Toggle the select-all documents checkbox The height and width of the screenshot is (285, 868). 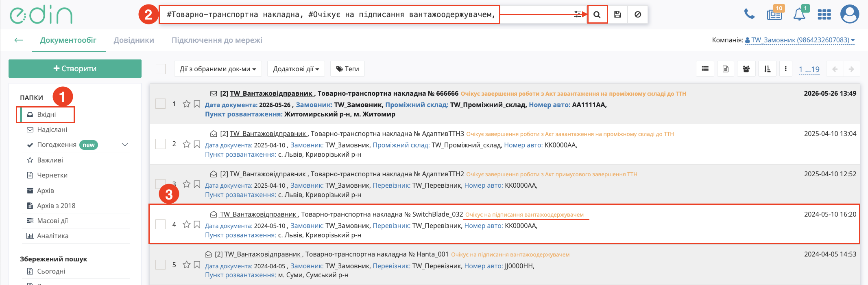(x=161, y=69)
